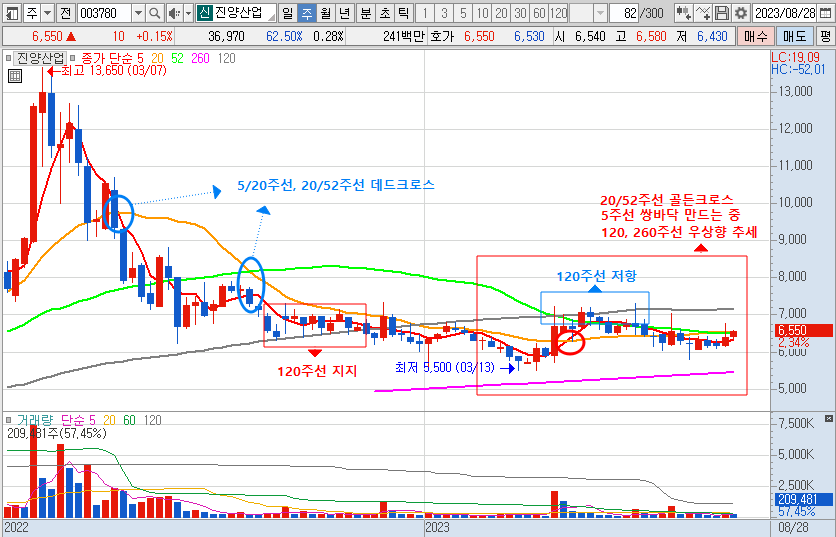Expand the sound options dropdown arrow
Viewport: 836px width, 537px height.
[x=188, y=13]
